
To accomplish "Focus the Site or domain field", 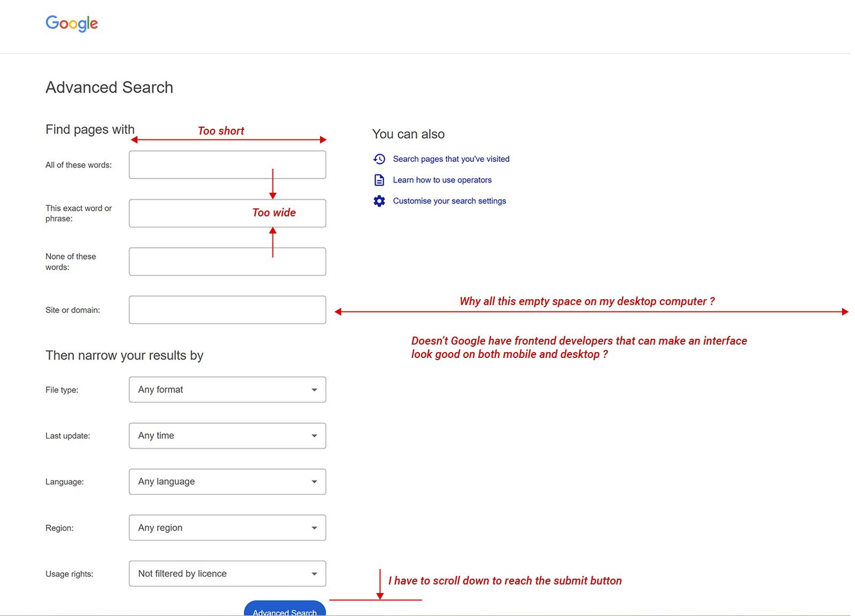I will click(228, 310).
